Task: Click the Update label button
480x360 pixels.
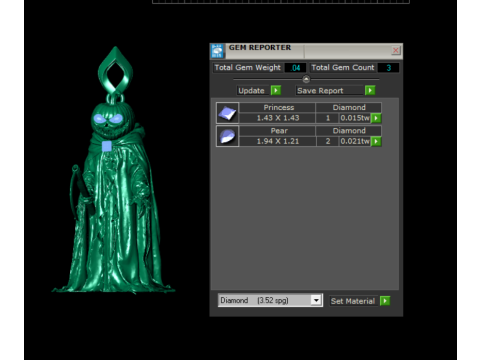Action: click(x=251, y=91)
